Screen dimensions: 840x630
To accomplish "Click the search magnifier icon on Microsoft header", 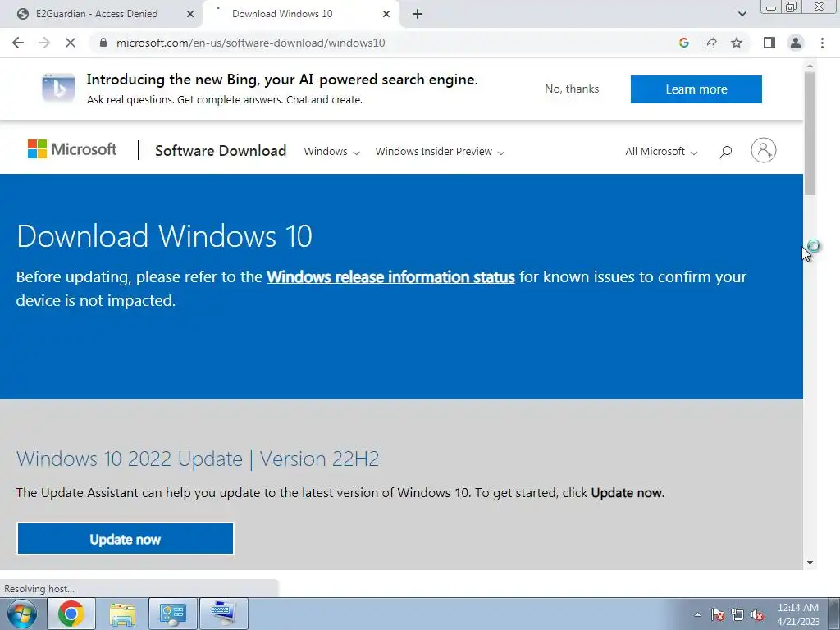I will click(725, 152).
